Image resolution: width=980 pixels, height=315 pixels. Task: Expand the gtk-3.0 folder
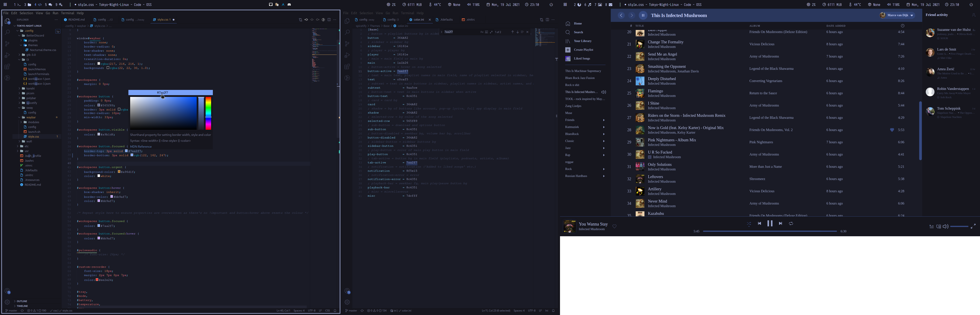[19, 55]
